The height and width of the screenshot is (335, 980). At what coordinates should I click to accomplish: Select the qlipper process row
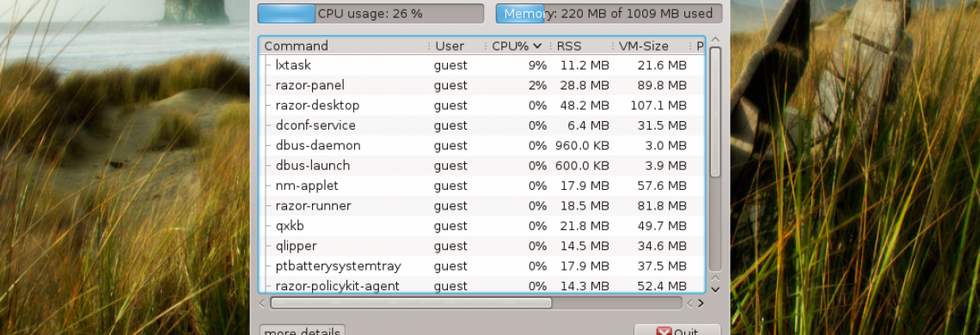482,246
